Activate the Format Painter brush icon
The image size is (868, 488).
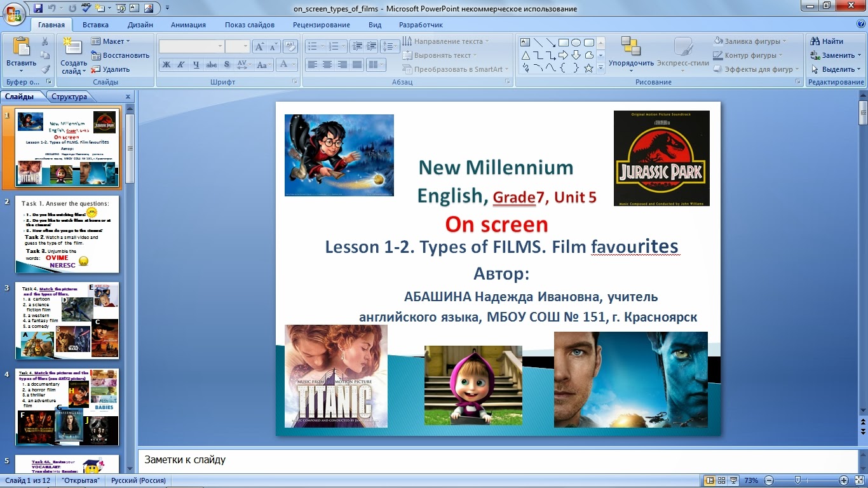tap(45, 69)
